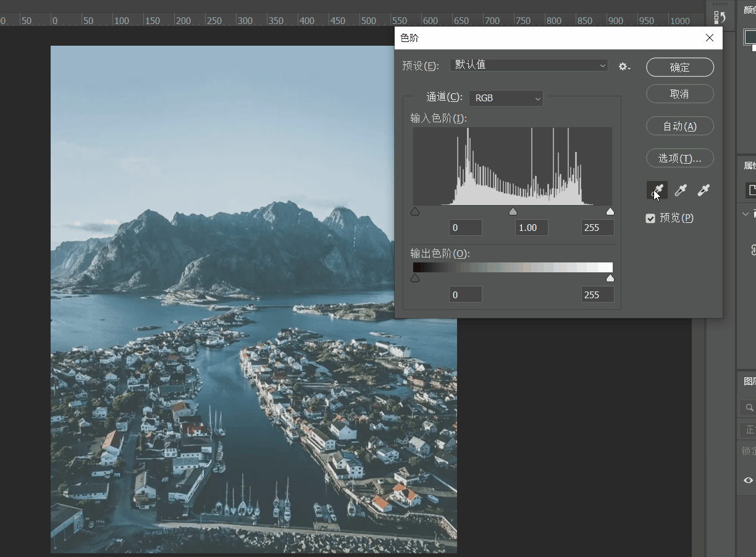This screenshot has height=557, width=756.
Task: Click the output levels gradient bar
Action: pos(513,267)
